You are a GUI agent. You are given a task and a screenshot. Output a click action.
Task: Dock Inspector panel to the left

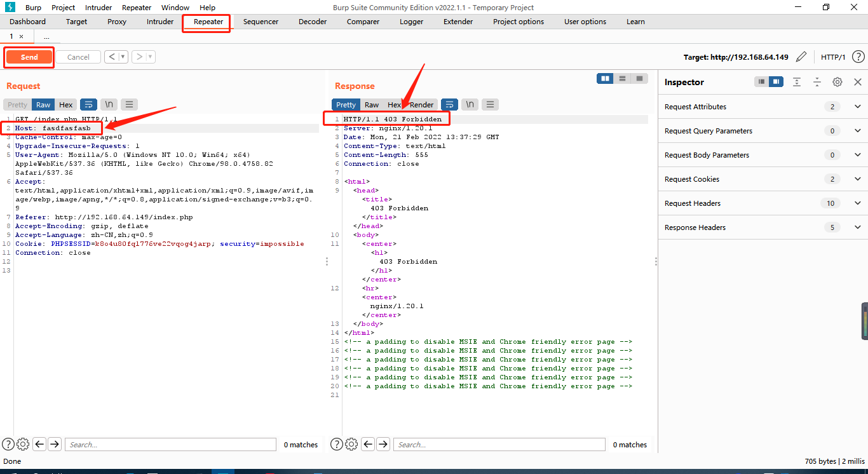761,82
